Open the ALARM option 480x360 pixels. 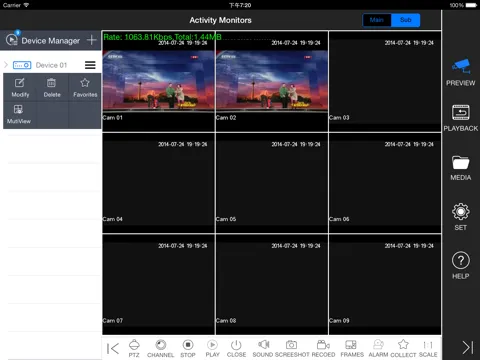378,348
